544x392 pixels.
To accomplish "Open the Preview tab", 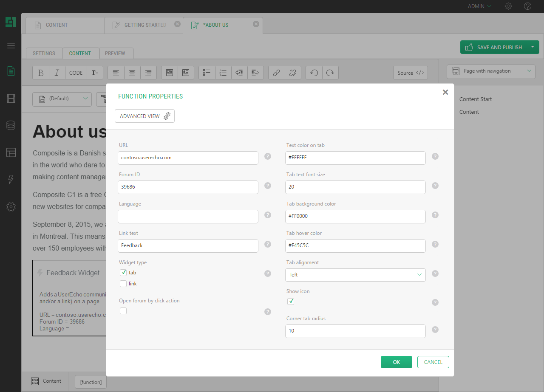I will coord(115,54).
